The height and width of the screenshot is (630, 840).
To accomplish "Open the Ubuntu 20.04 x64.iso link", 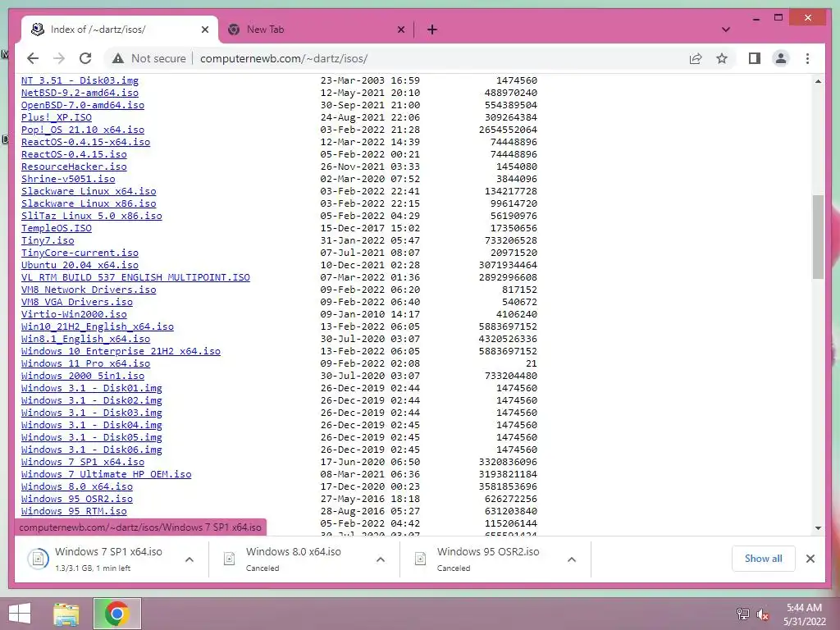I will [80, 265].
